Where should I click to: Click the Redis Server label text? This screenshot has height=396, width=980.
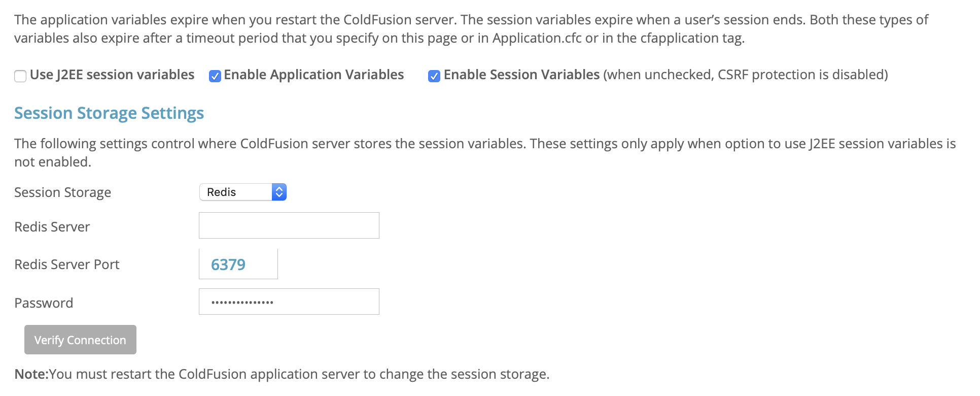point(52,226)
